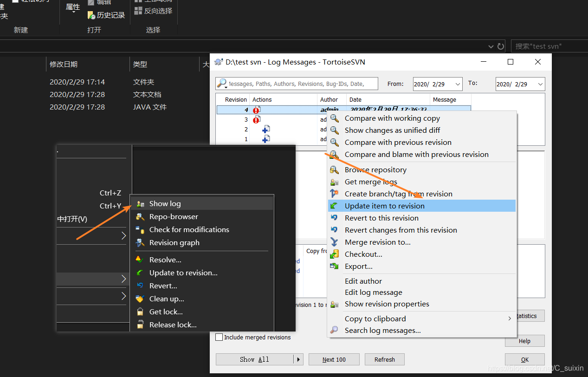Expand Copy to clipboard submenu
This screenshot has height=377, width=588.
click(x=510, y=318)
